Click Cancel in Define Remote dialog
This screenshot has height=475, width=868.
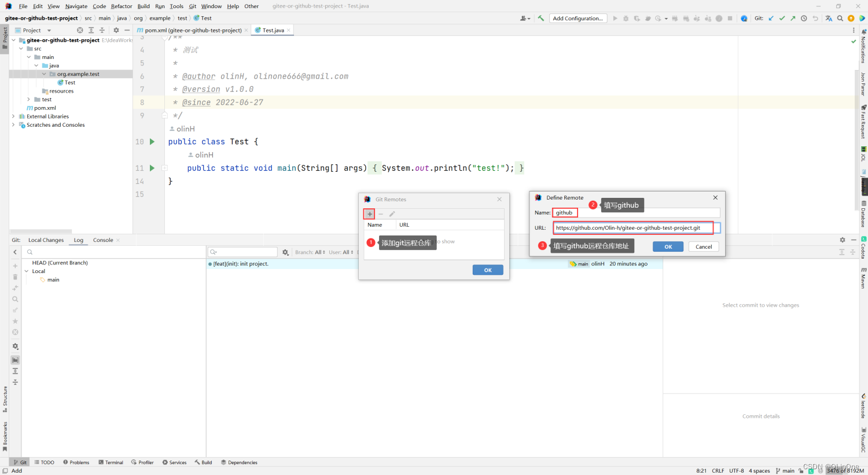pos(704,246)
